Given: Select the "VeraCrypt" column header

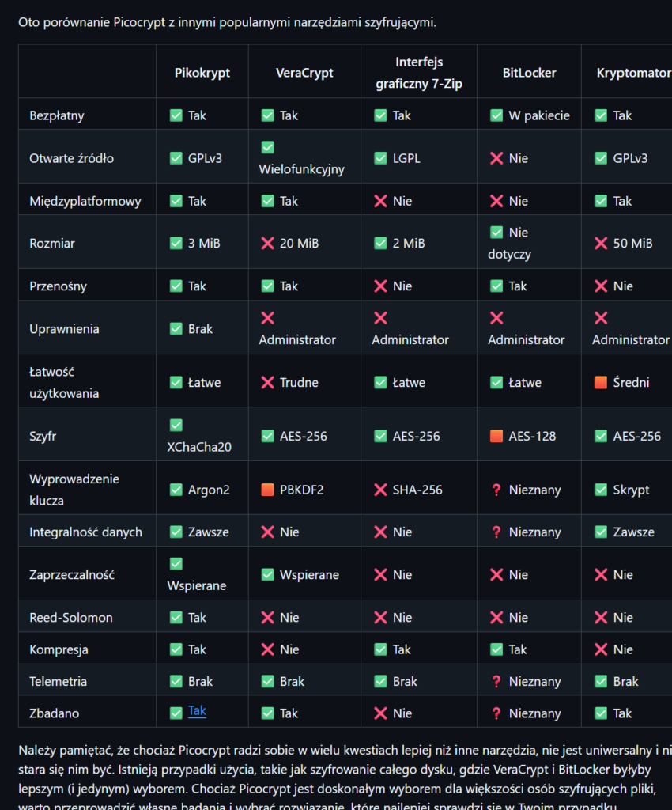Looking at the screenshot, I should click(304, 73).
